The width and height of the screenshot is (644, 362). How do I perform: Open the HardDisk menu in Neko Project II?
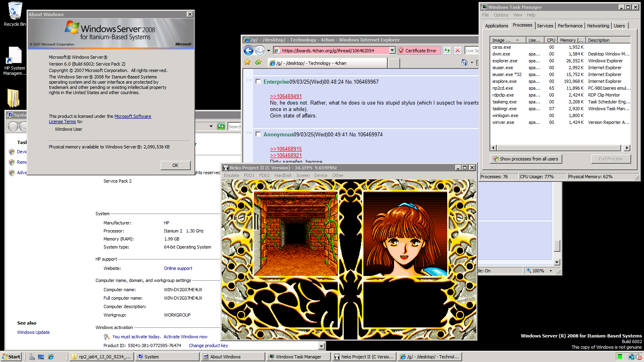click(283, 175)
